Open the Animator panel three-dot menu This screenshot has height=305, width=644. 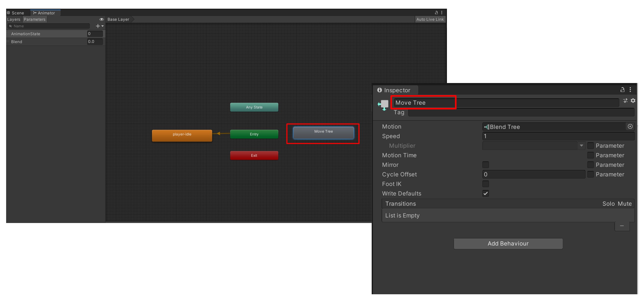click(x=442, y=13)
